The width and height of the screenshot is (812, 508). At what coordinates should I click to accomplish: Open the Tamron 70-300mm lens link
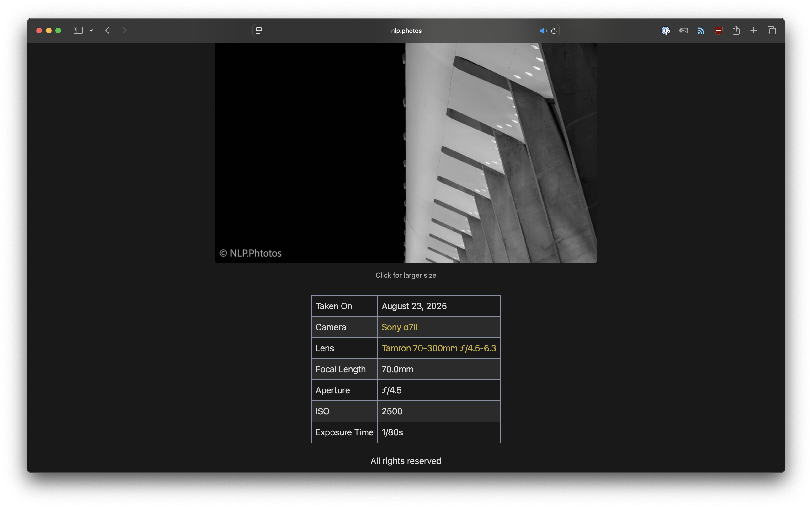pyautogui.click(x=438, y=348)
